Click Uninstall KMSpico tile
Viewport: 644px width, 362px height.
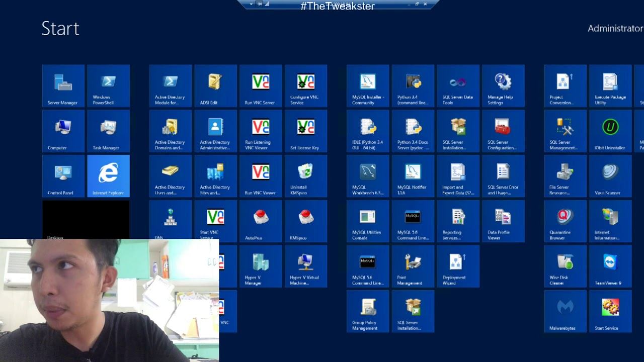point(306,176)
